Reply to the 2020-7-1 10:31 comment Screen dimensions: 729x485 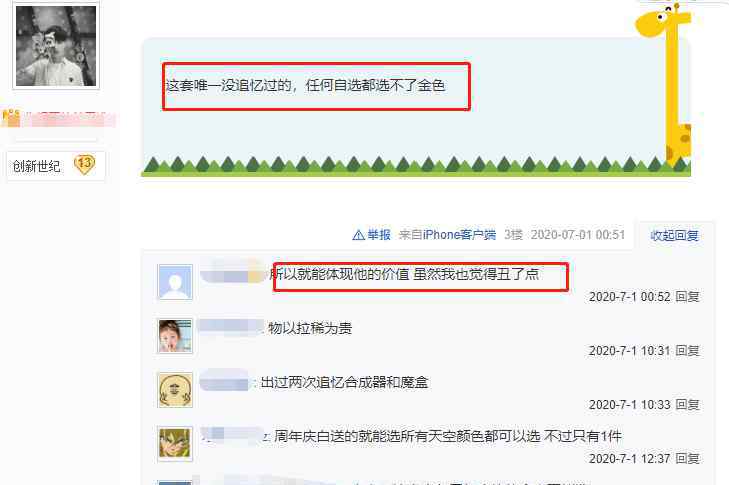[x=687, y=351]
